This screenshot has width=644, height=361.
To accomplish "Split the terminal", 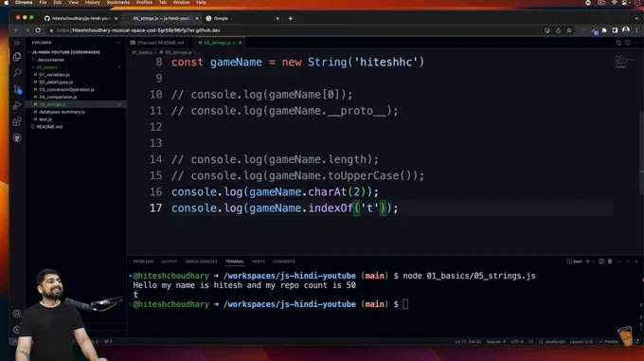I will (601, 262).
